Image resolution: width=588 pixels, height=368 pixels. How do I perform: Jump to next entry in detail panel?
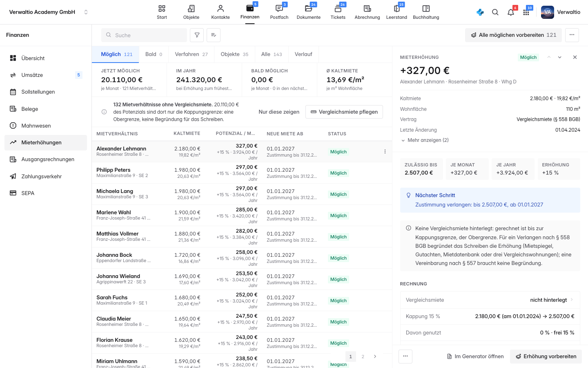point(560,57)
